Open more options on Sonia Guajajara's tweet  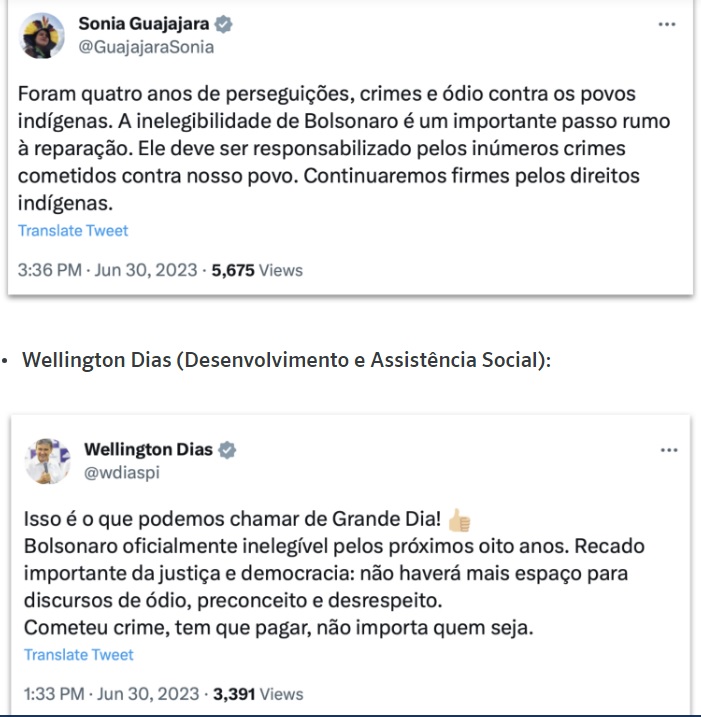tap(667, 24)
